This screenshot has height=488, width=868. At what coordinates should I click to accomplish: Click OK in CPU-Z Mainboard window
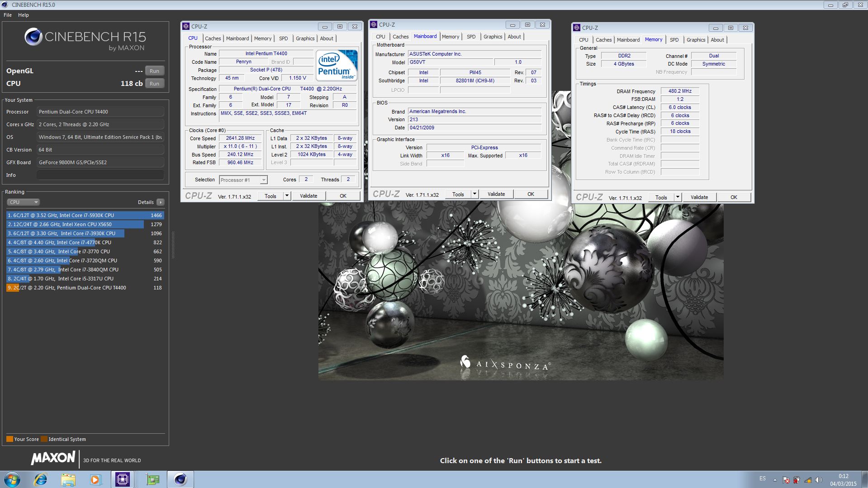coord(531,194)
